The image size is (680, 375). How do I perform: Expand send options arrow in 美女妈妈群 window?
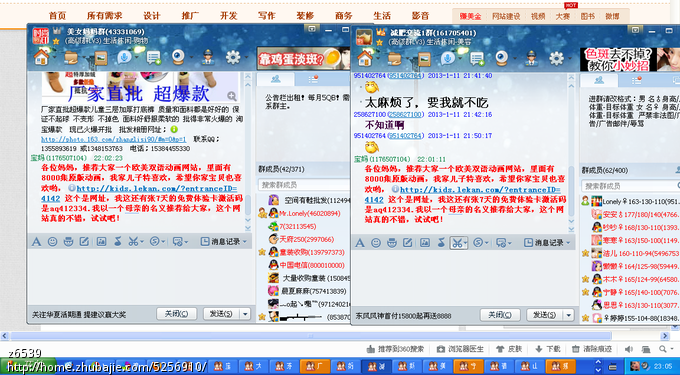click(245, 313)
